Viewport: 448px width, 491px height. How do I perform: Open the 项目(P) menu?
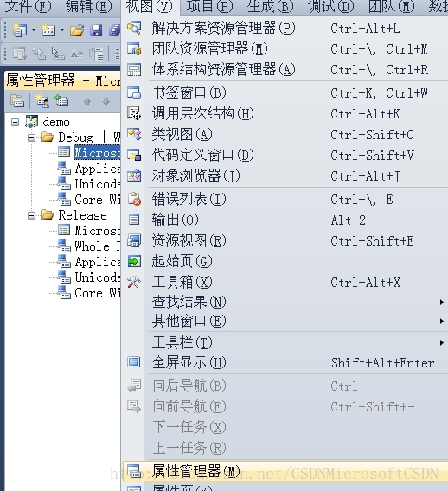click(209, 6)
